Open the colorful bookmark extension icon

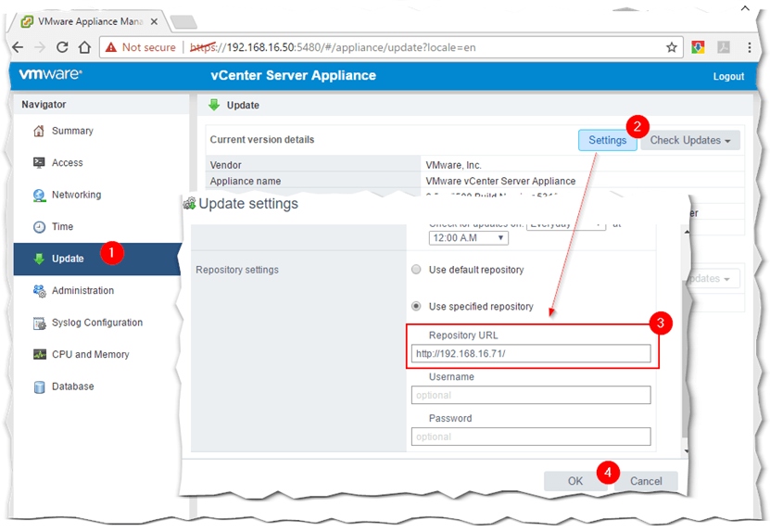pyautogui.click(x=698, y=47)
